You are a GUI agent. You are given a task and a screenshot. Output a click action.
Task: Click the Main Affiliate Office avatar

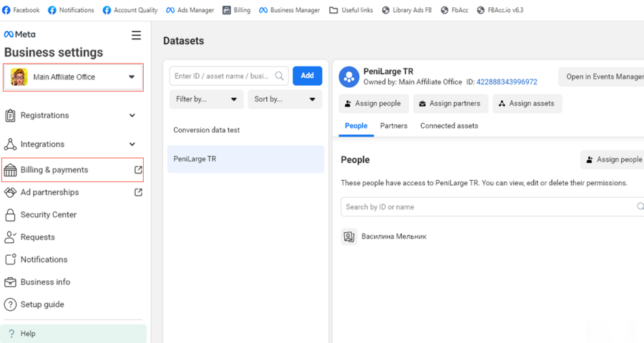click(x=19, y=77)
